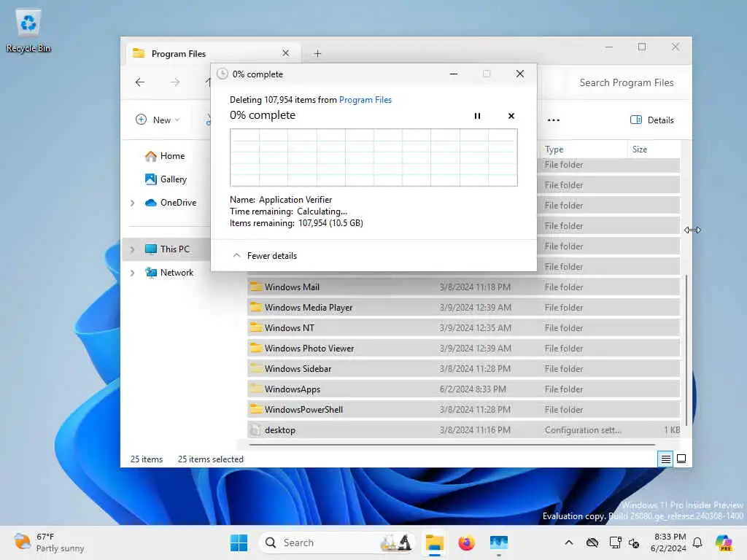747x560 pixels.
Task: Select the Windows Mail folder
Action: pos(463,287)
